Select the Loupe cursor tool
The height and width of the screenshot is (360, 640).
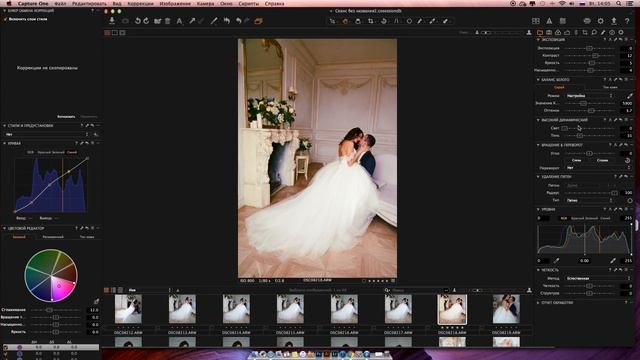click(358, 21)
